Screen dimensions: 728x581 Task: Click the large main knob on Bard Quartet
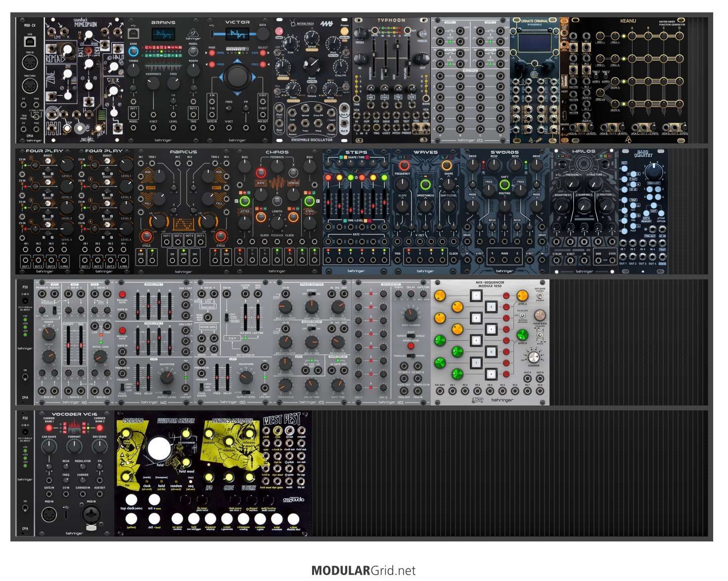[x=653, y=171]
